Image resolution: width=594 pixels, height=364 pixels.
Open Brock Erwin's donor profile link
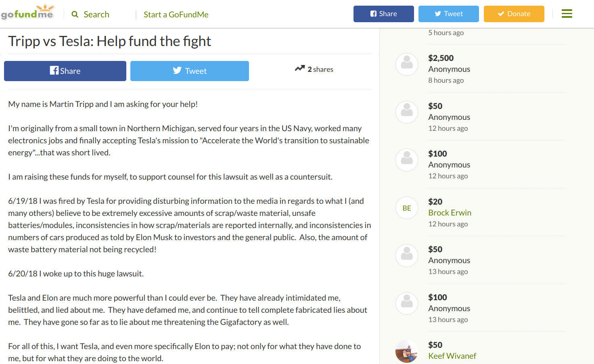point(450,213)
